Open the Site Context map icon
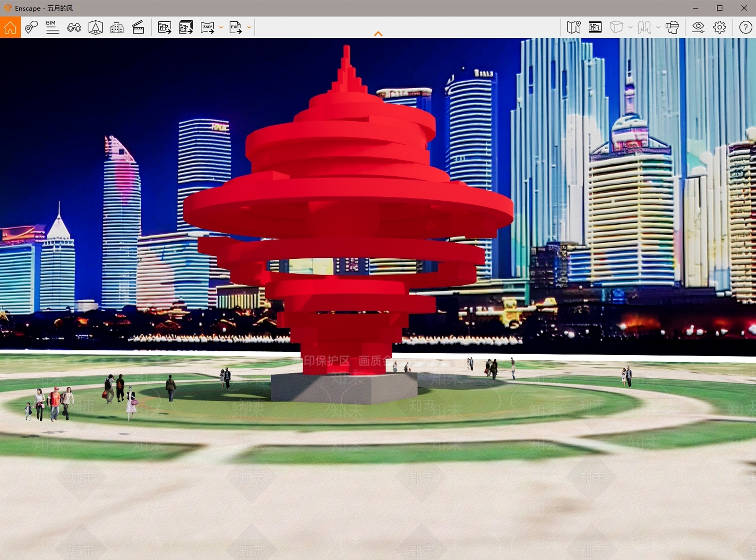The image size is (756, 560). coord(574,27)
